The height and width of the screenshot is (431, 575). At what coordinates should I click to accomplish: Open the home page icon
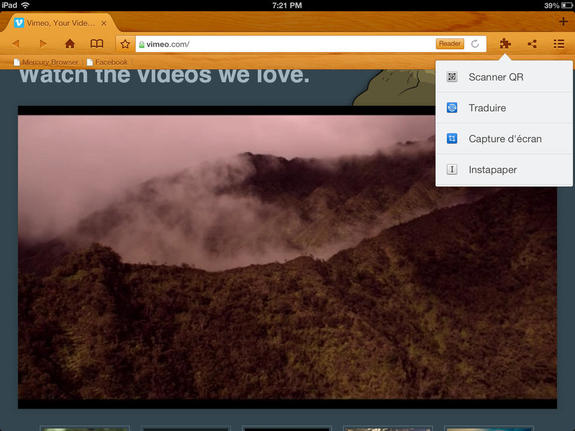pyautogui.click(x=70, y=44)
